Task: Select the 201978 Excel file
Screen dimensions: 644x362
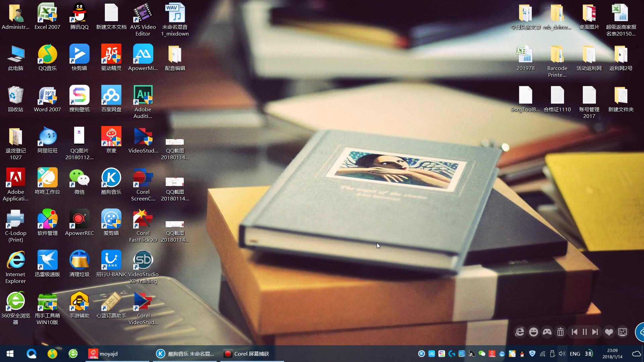Action: click(526, 58)
